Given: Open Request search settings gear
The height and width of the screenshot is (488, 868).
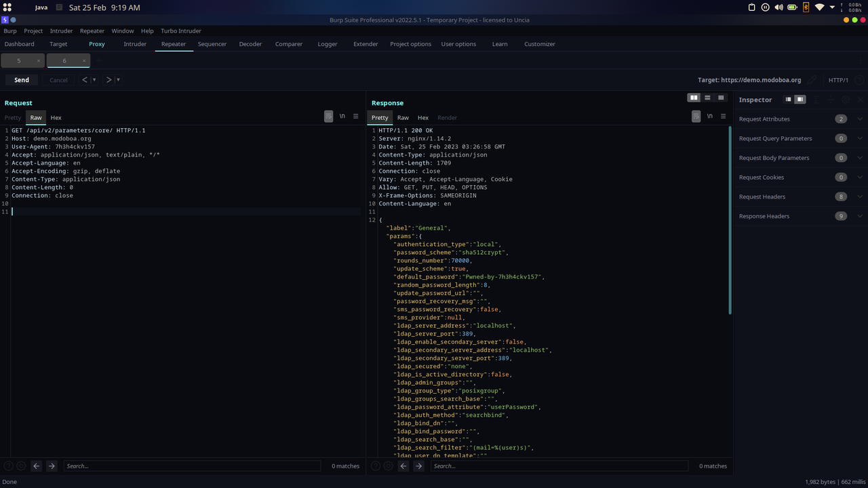Looking at the screenshot, I should tap(21, 466).
